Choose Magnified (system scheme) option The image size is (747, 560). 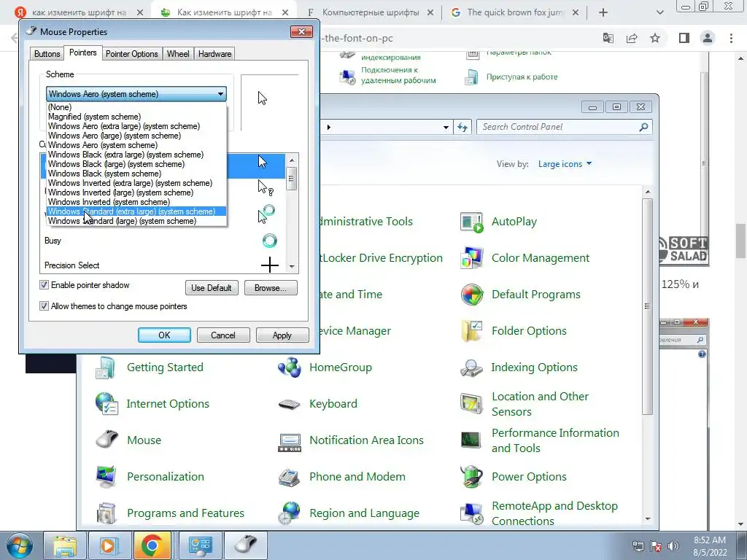tap(136, 117)
